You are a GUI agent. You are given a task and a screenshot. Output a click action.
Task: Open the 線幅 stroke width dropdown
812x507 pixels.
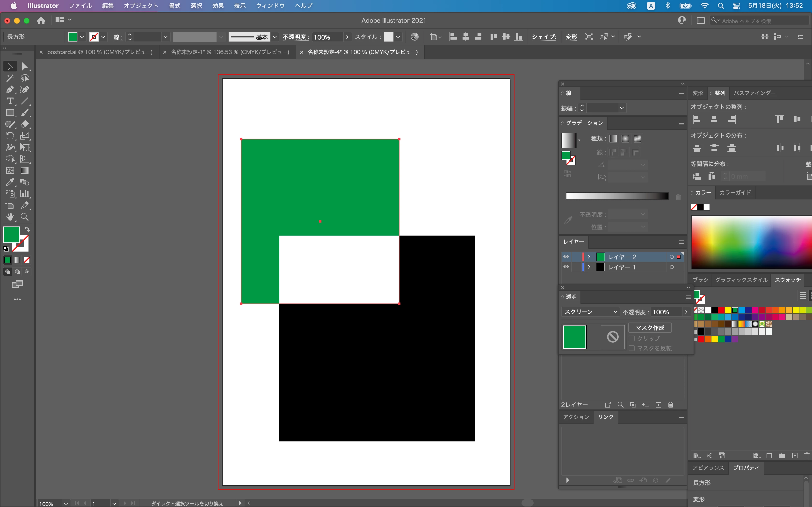[x=622, y=108]
